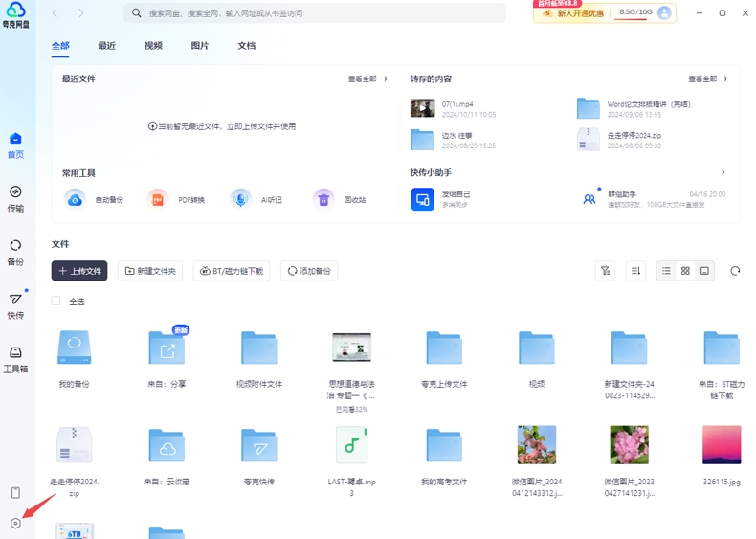
Task: Click the 8.5G/10G storage usage bar
Action: [634, 12]
